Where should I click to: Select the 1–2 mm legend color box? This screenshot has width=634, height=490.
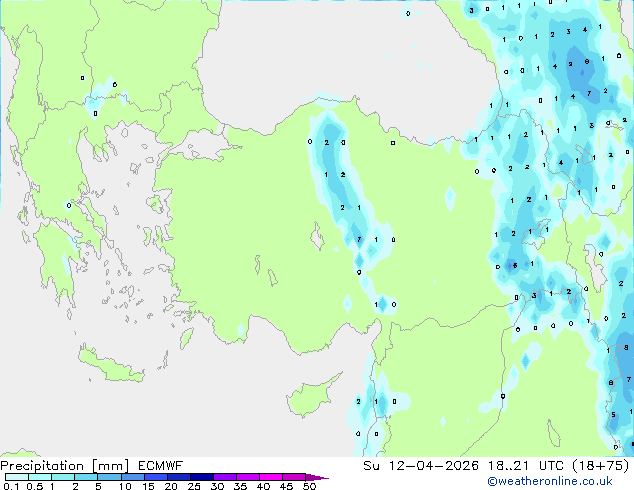click(63, 477)
